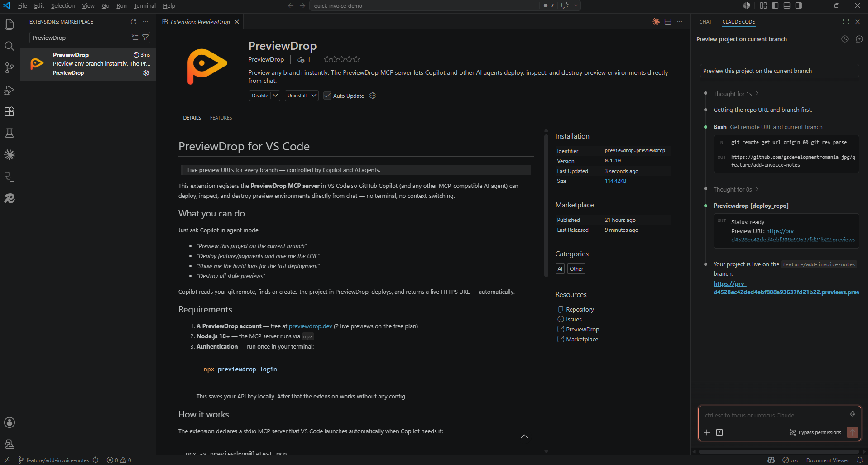Clear the extensions search results
868x465 pixels.
point(135,38)
